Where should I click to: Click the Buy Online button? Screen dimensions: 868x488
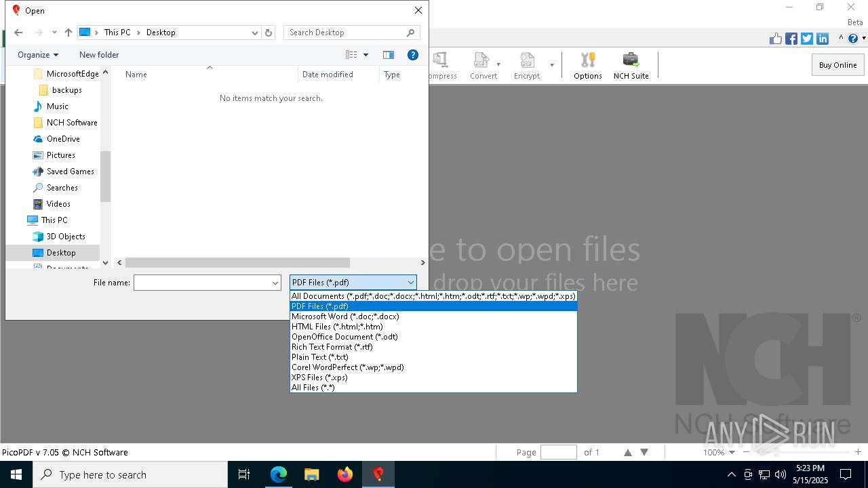[837, 65]
